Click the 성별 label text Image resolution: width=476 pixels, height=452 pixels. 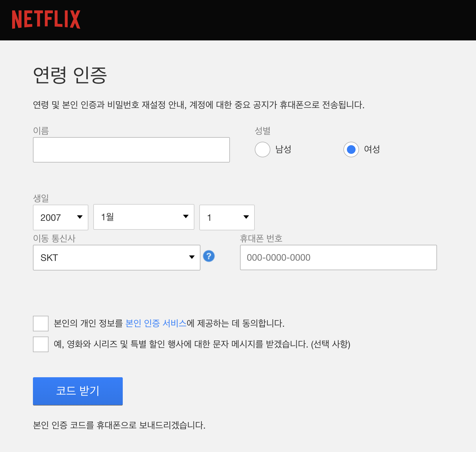pos(263,130)
